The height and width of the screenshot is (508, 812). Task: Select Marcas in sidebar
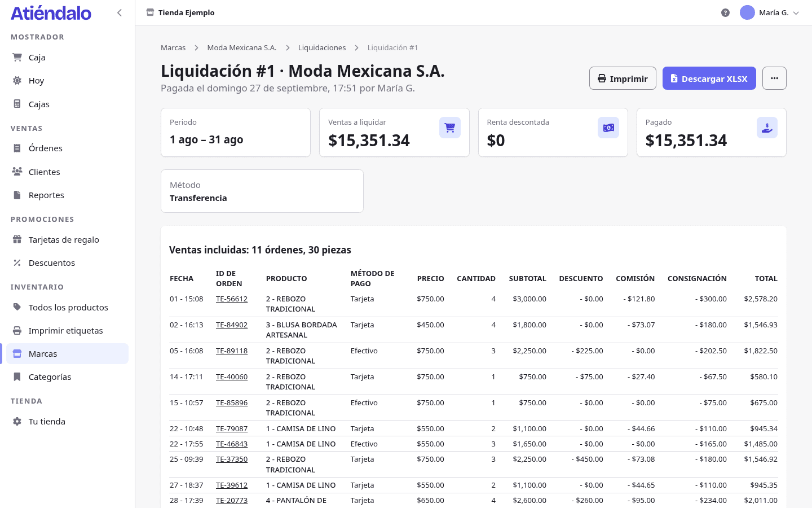(x=67, y=354)
